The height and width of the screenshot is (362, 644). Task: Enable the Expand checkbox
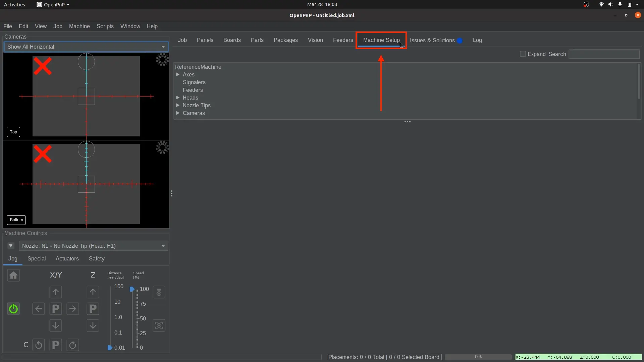523,54
